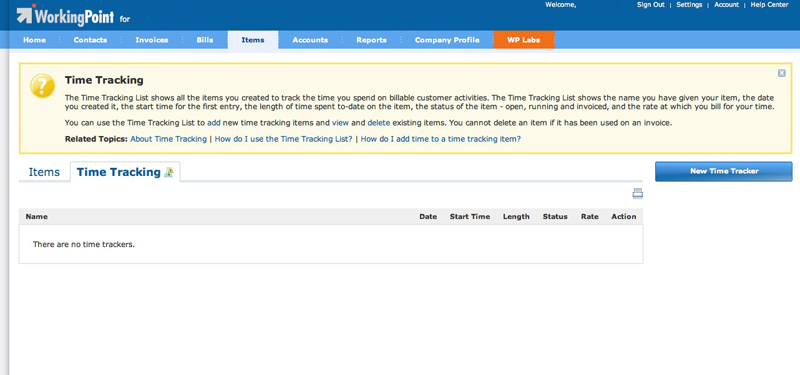
Task: Open the Settings link
Action: point(689,5)
